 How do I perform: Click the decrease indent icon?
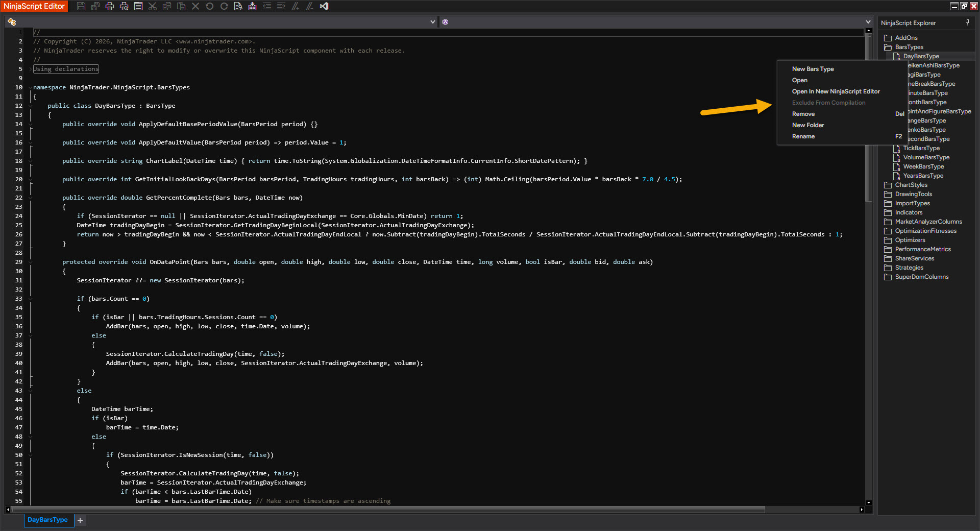pyautogui.click(x=267, y=6)
